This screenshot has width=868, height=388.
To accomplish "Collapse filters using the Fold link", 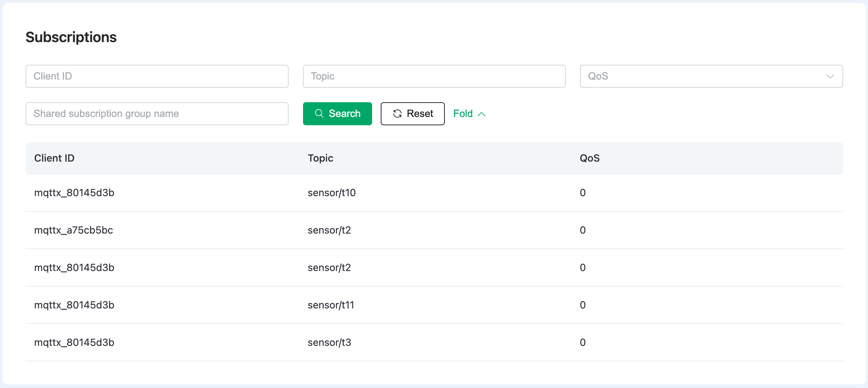I will click(463, 114).
